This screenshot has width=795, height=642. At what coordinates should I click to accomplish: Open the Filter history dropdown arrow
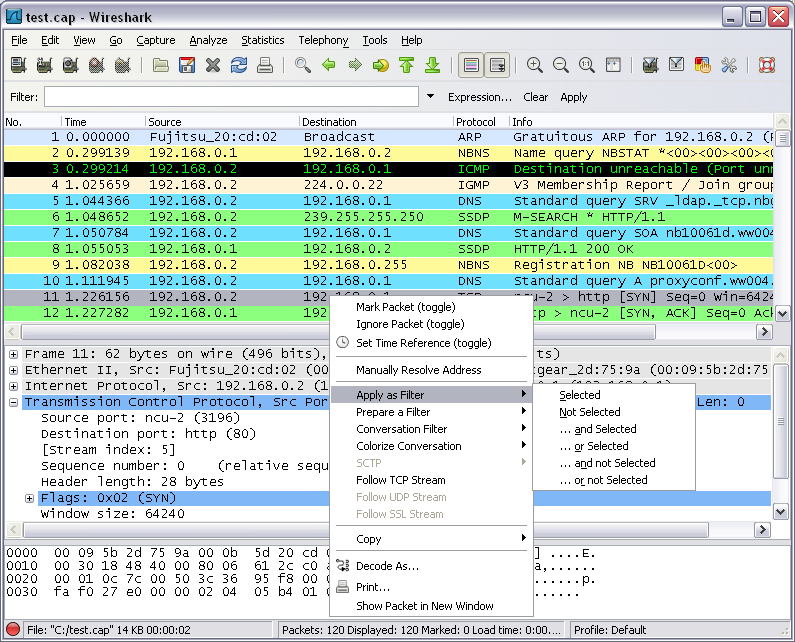pos(431,97)
